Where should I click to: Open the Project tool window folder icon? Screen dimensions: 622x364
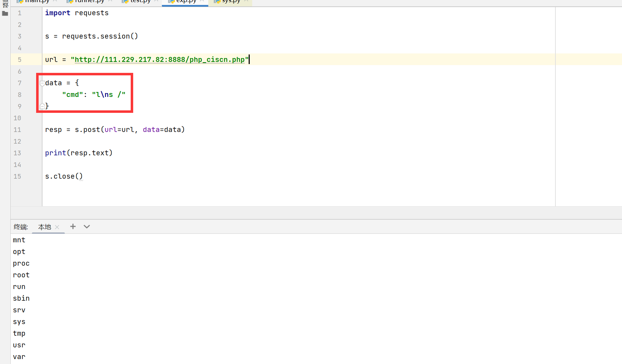pyautogui.click(x=5, y=13)
